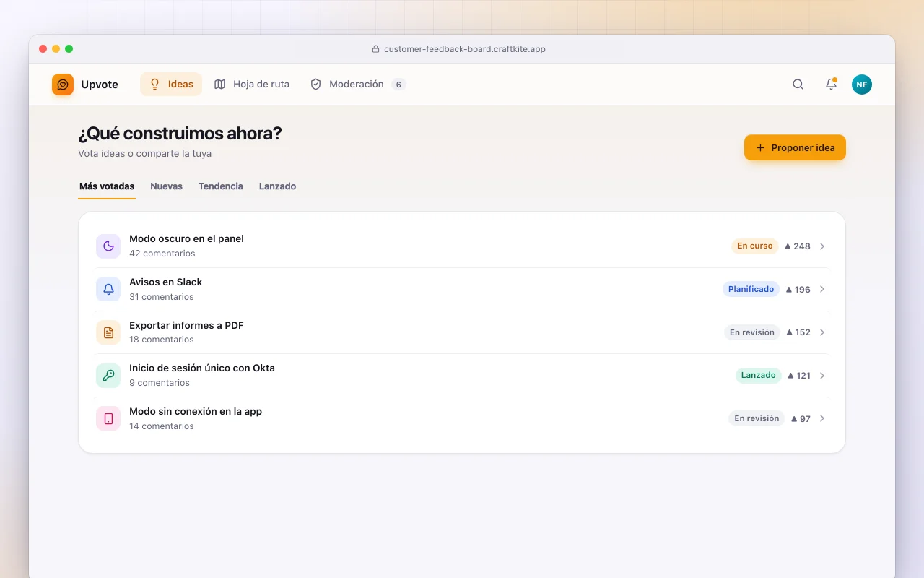This screenshot has width=924, height=578.
Task: Click the Moderación count badge 6
Action: coord(398,85)
